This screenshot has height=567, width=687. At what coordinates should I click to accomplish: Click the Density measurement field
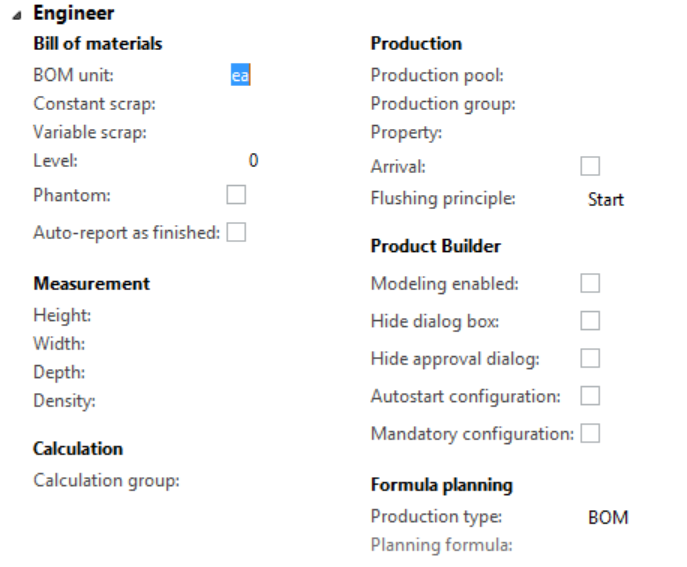click(x=240, y=401)
